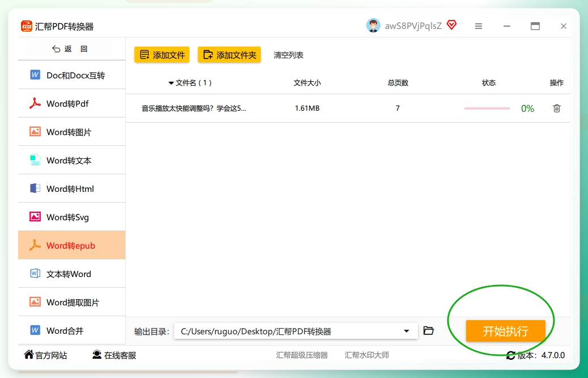
Task: Click the output directory path field
Action: [x=296, y=331]
